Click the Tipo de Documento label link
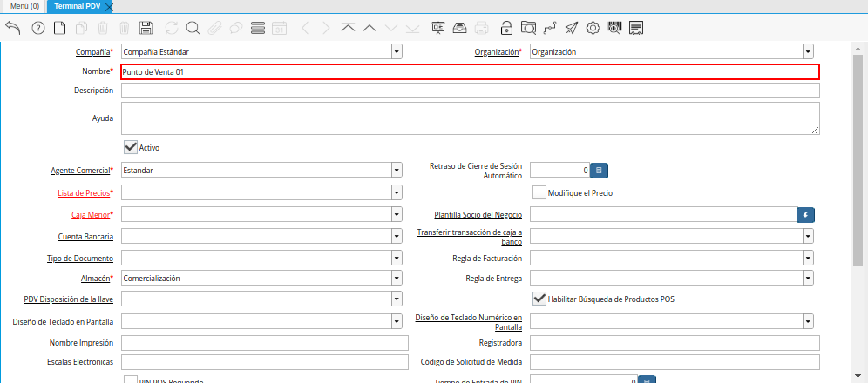The image size is (868, 383). (80, 259)
